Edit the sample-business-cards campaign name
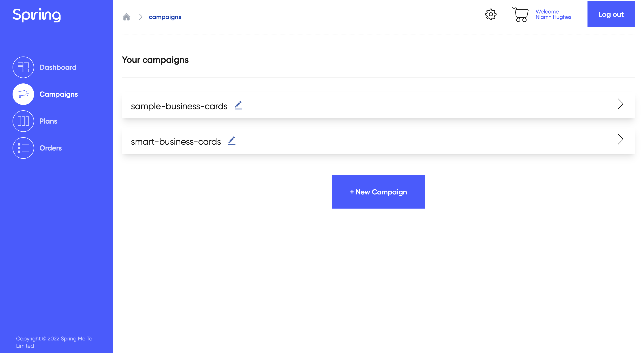The image size is (644, 353). coord(238,105)
